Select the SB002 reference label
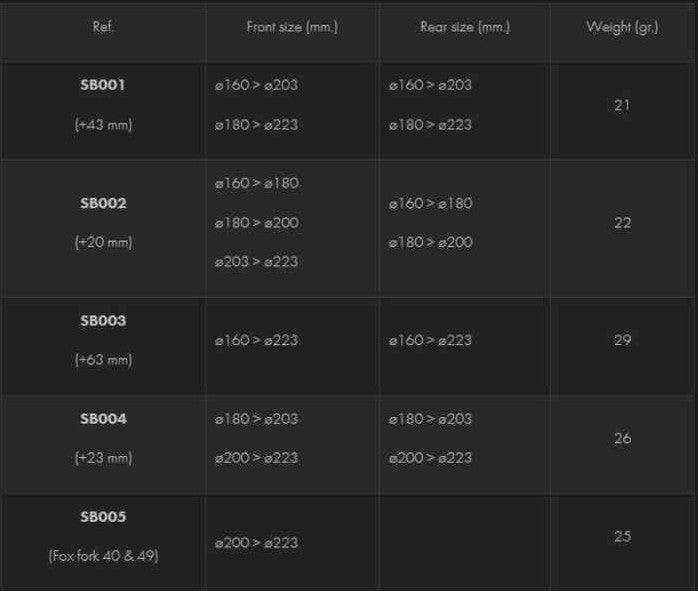The height and width of the screenshot is (591, 698). (103, 203)
